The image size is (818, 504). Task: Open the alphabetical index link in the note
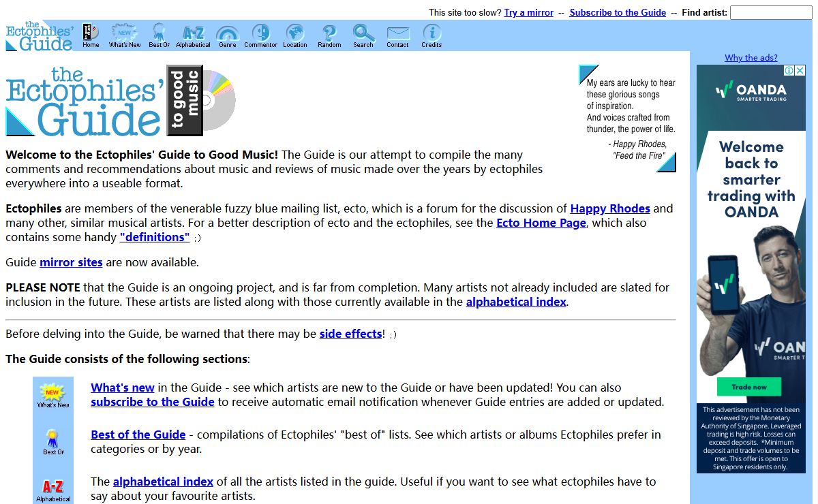point(516,302)
